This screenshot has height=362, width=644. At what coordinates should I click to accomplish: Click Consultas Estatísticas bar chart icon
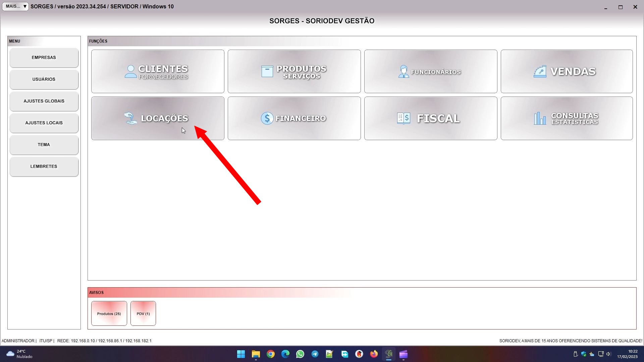540,118
